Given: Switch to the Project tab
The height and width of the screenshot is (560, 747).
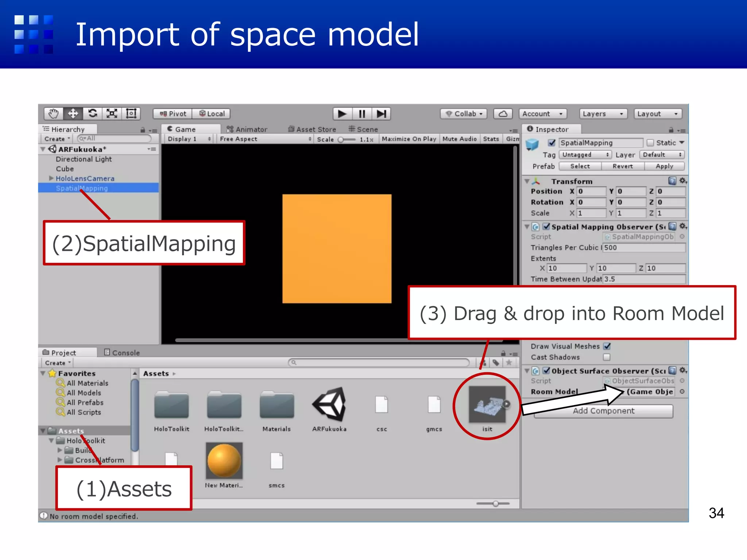Looking at the screenshot, I should tap(68, 353).
